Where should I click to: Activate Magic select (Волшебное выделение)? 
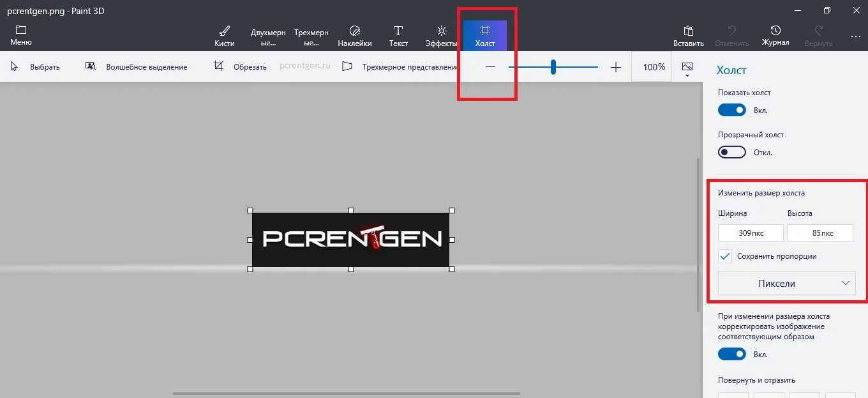(136, 66)
